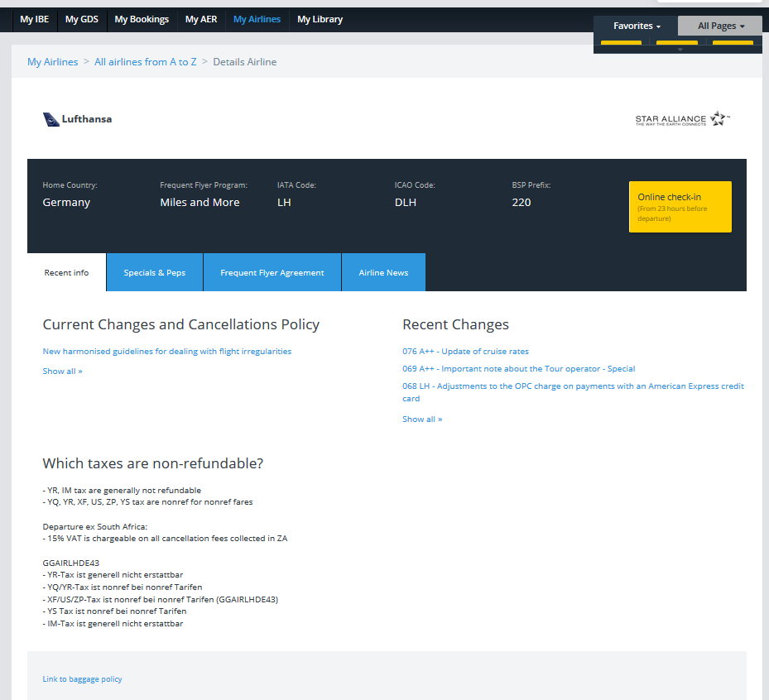This screenshot has height=700, width=769.
Task: Switch to the Specials & Peps tab
Action: [155, 273]
